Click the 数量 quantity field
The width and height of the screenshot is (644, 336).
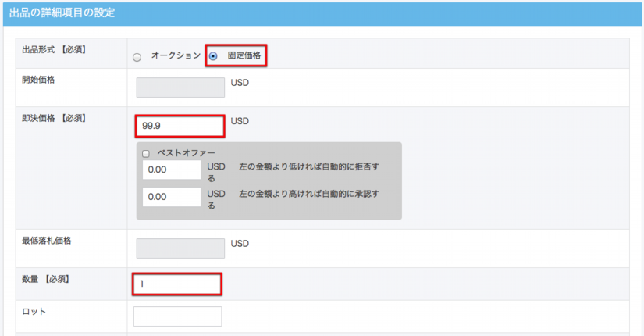coord(177,284)
